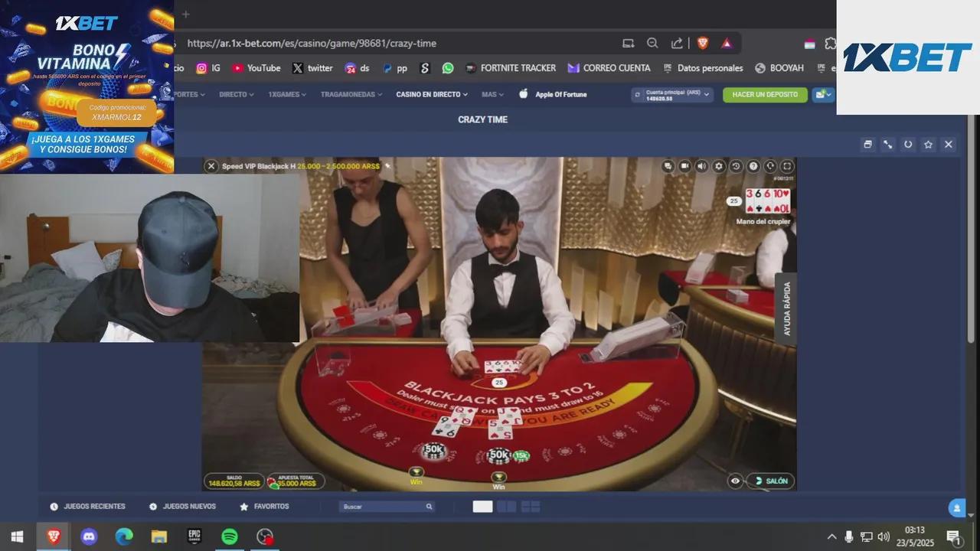The height and width of the screenshot is (551, 980).
Task: Refresh account balance icon
Action: (638, 95)
